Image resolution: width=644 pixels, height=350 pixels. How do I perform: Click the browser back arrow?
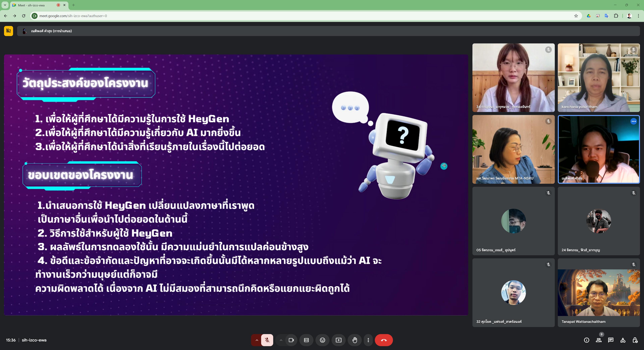click(6, 16)
